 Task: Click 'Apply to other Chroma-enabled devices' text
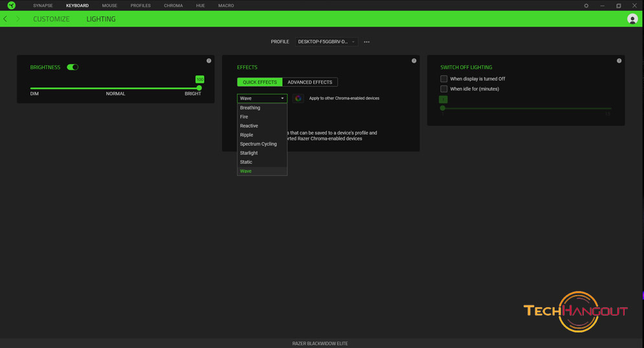[344, 98]
